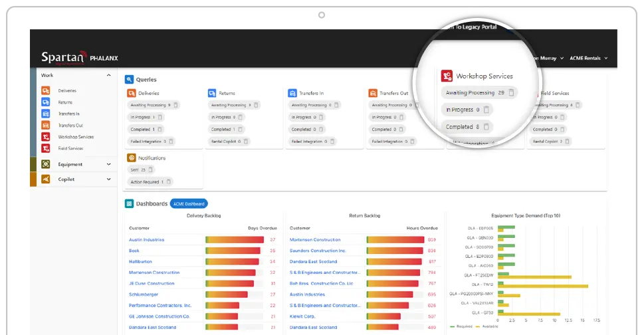This screenshot has height=335, width=644.
Task: Copy icon beside Returns Rental Copilot
Action: tap(246, 141)
